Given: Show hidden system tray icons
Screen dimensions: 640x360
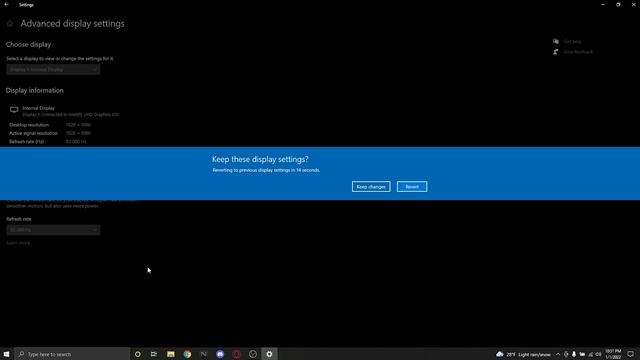Looking at the screenshot, I should coord(558,354).
